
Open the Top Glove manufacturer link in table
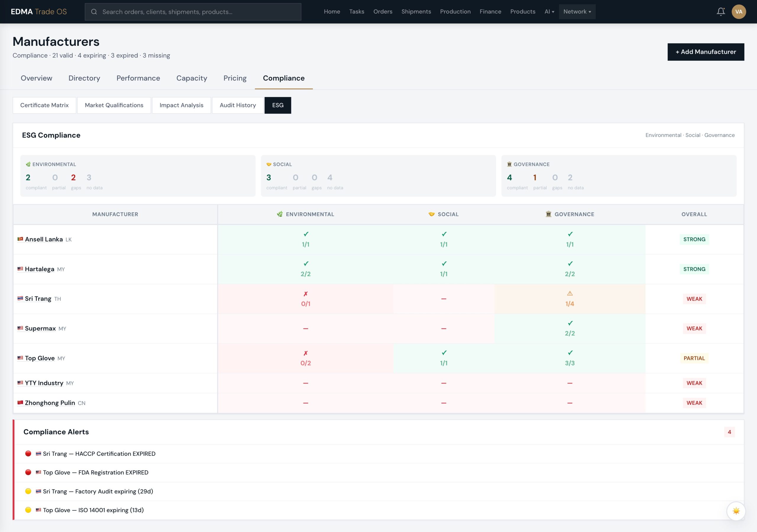(40, 358)
